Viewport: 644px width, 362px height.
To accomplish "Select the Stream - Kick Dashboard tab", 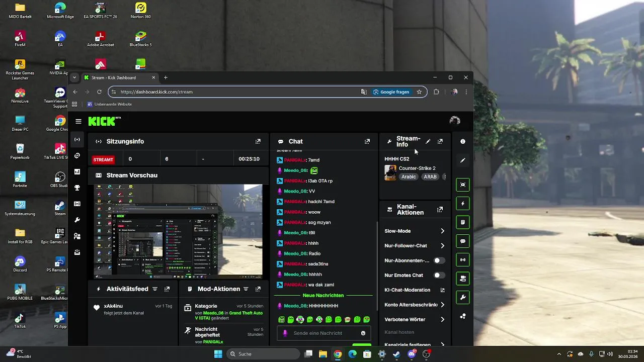I will (x=120, y=77).
